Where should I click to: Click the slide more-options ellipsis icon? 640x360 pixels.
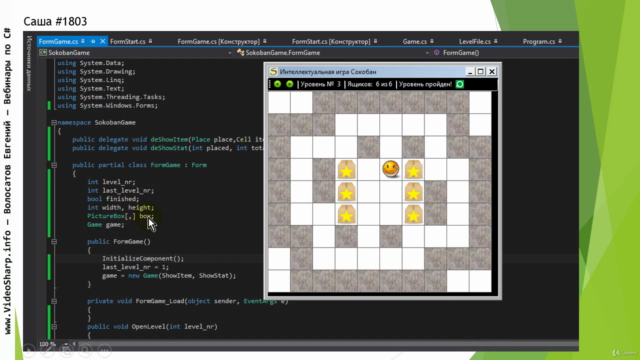point(104,350)
